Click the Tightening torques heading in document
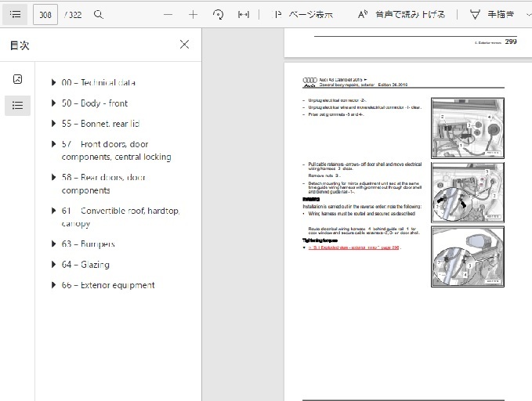The height and width of the screenshot is (401, 532). click(x=320, y=240)
